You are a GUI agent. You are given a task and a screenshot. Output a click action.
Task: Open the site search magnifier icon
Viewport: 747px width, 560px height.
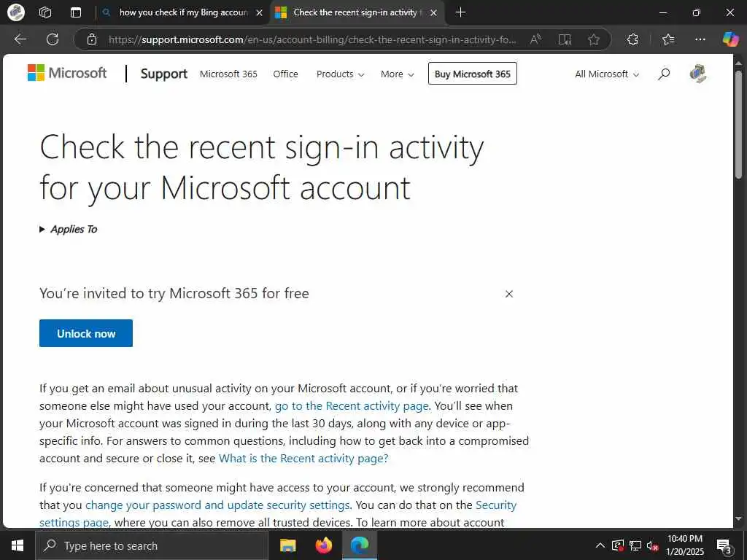tap(664, 74)
